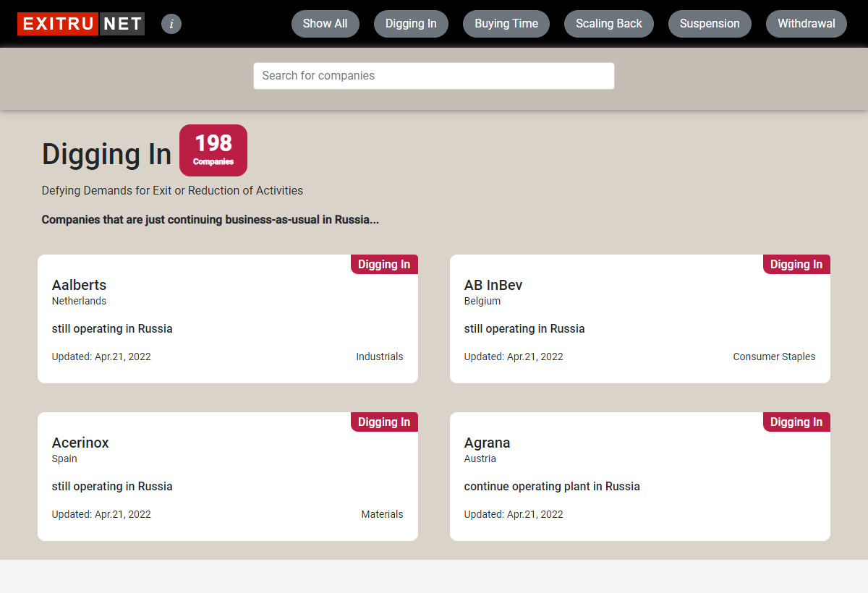868x593 pixels.
Task: Show companies under Suspension
Action: 710,24
